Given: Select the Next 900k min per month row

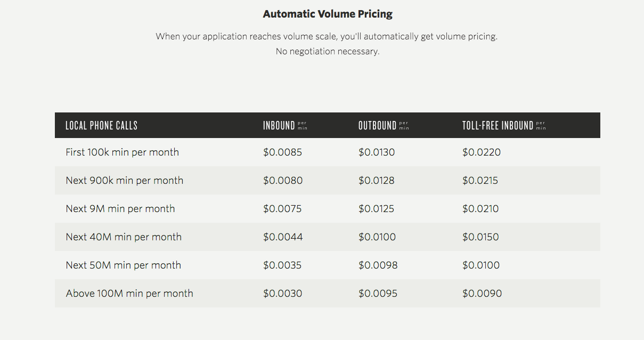Looking at the screenshot, I should pyautogui.click(x=327, y=181).
